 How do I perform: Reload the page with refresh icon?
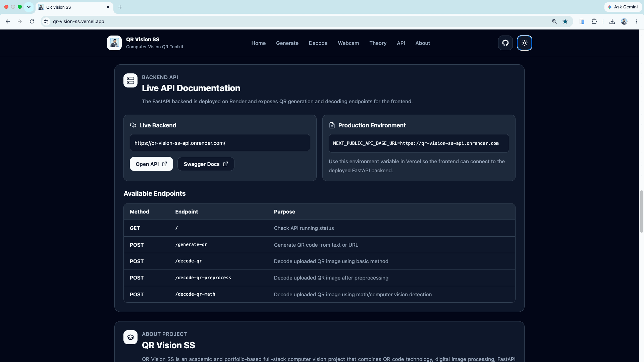point(32,21)
